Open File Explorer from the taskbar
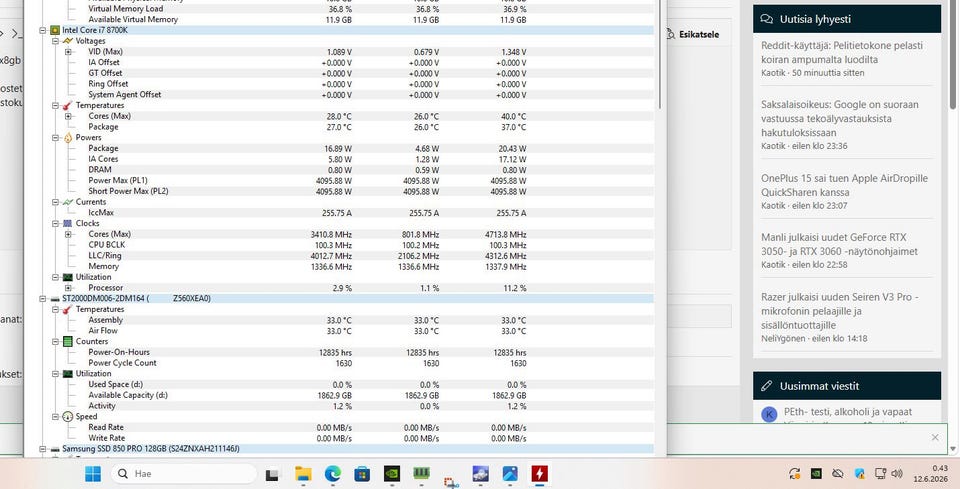The width and height of the screenshot is (960, 489). [303, 473]
